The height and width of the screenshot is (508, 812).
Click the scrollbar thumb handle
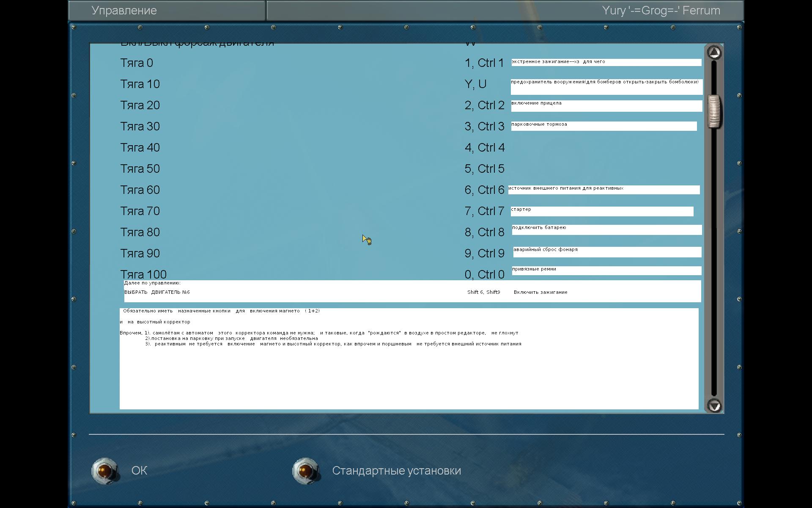(x=714, y=111)
